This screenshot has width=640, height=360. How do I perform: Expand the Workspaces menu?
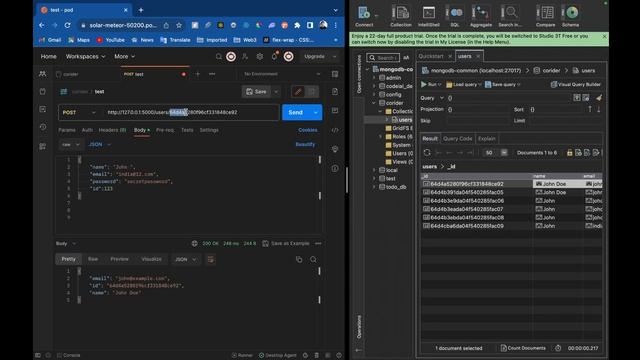[85, 56]
